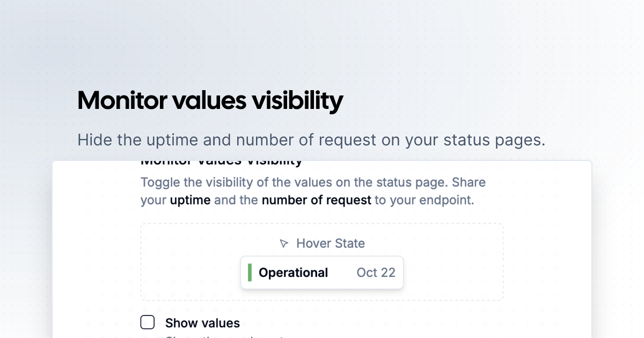Expand the Hover State preview region
The image size is (644, 338).
click(322, 261)
